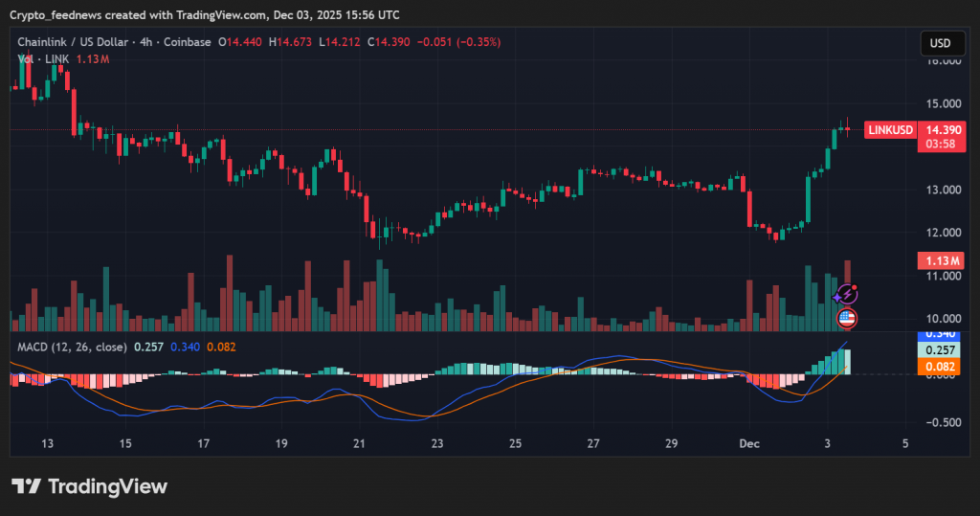This screenshot has height=516, width=980.
Task: Select the Vol · LINK indicator legend
Action: [x=43, y=58]
